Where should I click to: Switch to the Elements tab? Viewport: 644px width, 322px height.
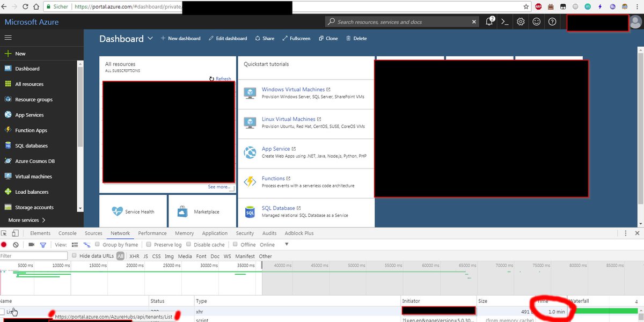point(40,233)
